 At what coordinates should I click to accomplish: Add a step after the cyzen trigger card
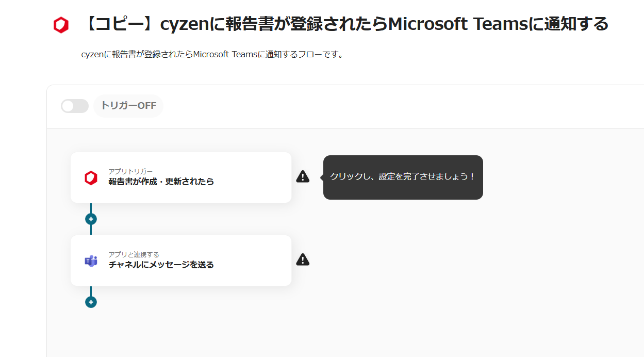[91, 219]
